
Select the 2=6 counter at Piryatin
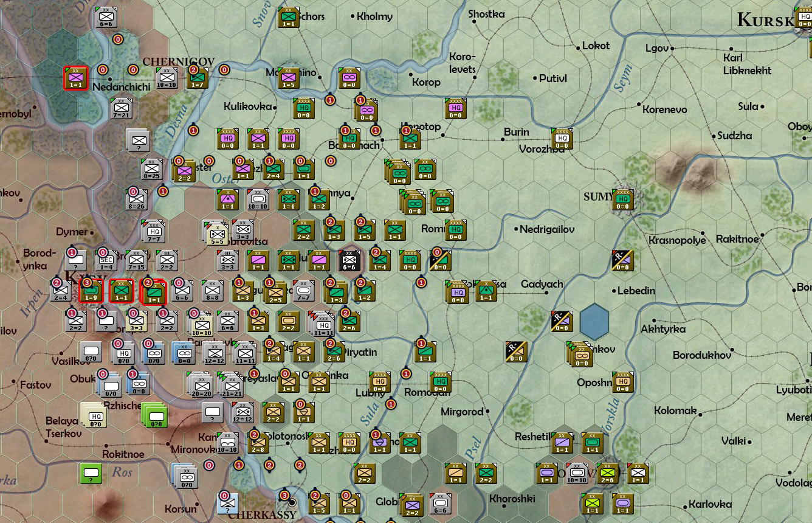click(x=334, y=352)
